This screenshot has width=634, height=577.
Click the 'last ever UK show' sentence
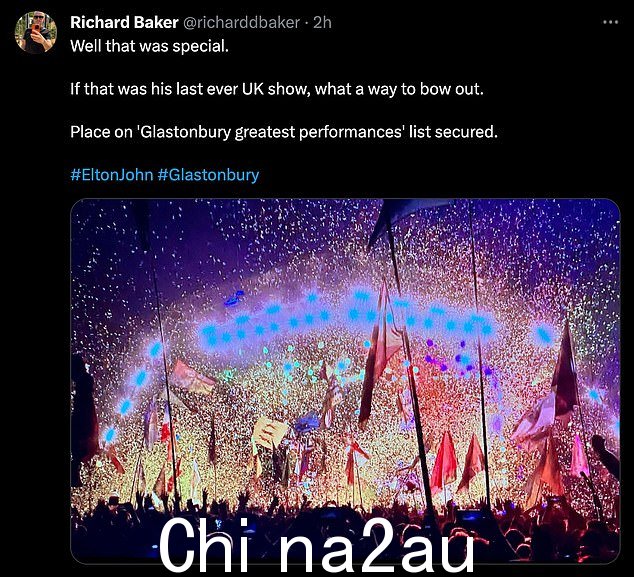tap(277, 89)
